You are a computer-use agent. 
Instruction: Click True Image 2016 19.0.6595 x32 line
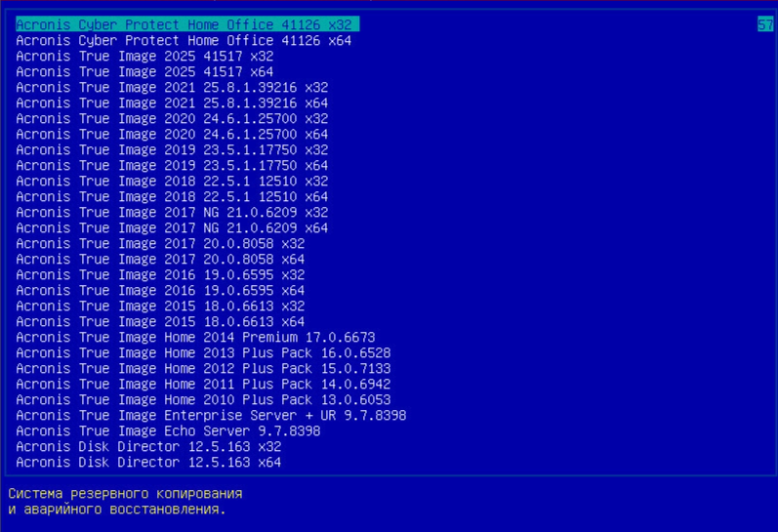[x=160, y=275]
